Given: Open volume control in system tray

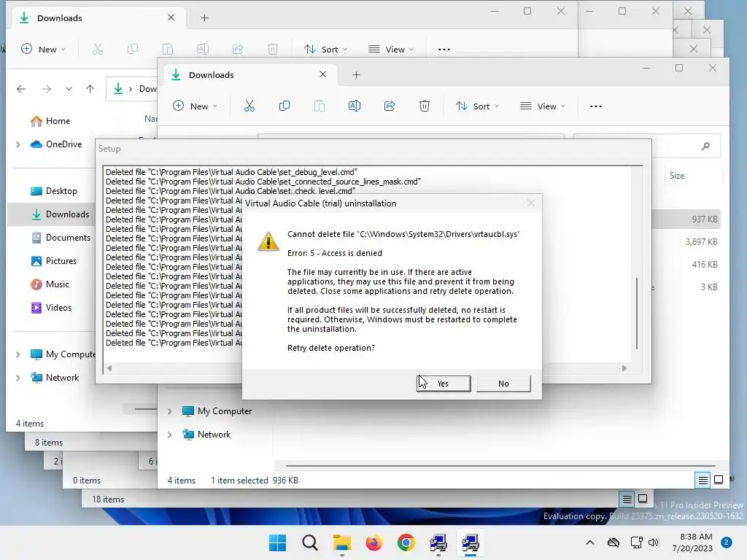Looking at the screenshot, I should pyautogui.click(x=654, y=542).
